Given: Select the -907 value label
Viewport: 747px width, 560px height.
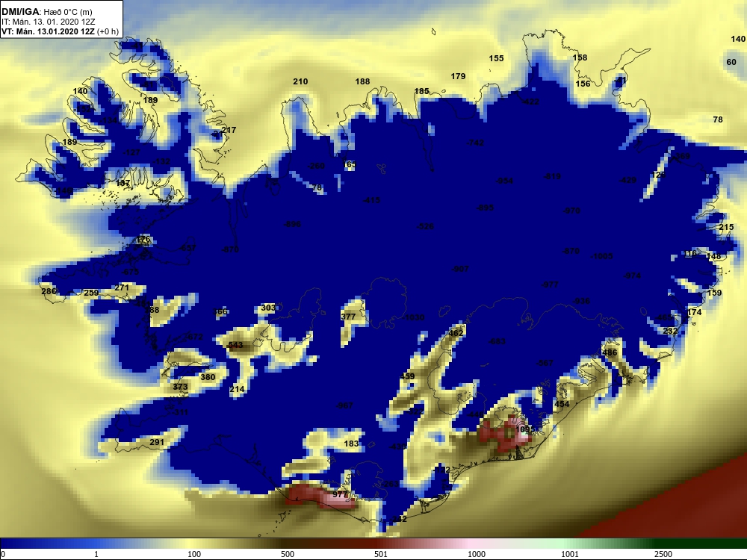Looking at the screenshot, I should click(x=459, y=269).
